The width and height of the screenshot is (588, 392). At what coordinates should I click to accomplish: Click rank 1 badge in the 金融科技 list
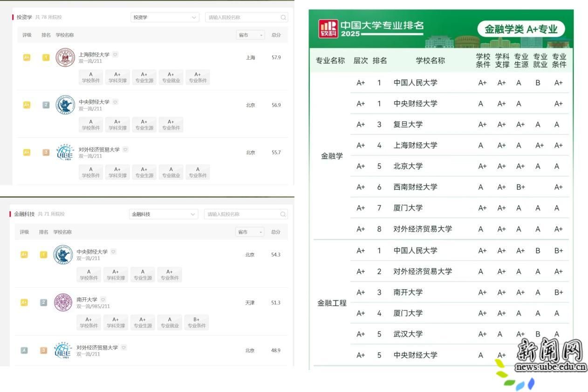pyautogui.click(x=43, y=254)
